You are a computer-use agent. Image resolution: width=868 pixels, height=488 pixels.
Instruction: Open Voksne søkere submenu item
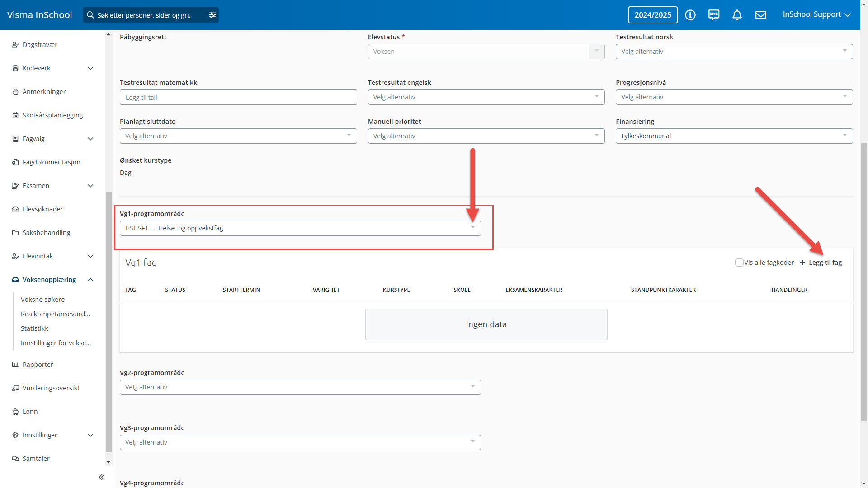click(42, 300)
